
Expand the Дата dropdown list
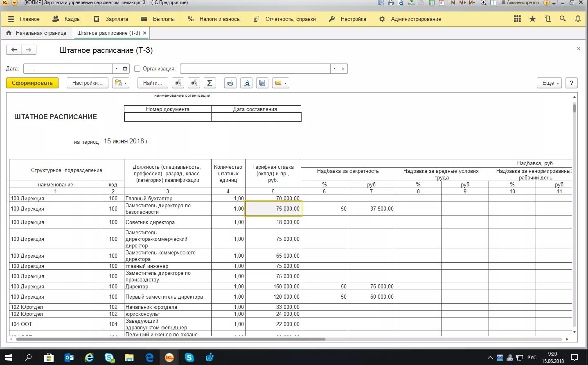tap(116, 68)
